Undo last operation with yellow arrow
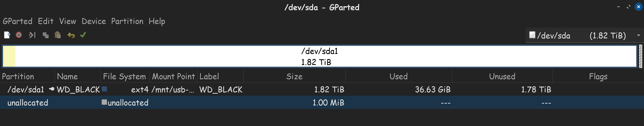The width and height of the screenshot is (644, 126). (x=71, y=35)
